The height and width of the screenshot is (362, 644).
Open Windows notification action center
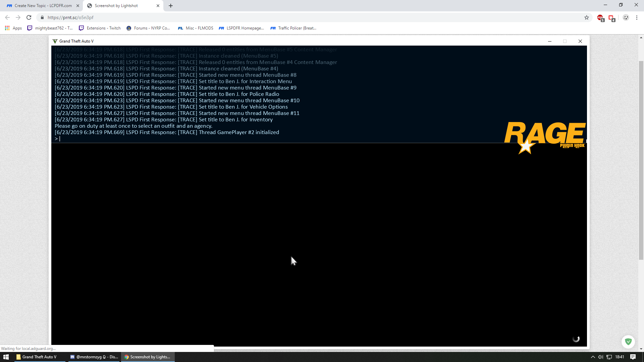(633, 357)
